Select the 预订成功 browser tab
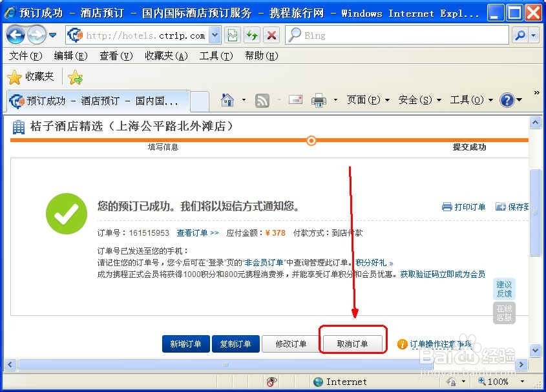546x392 pixels. 99,101
